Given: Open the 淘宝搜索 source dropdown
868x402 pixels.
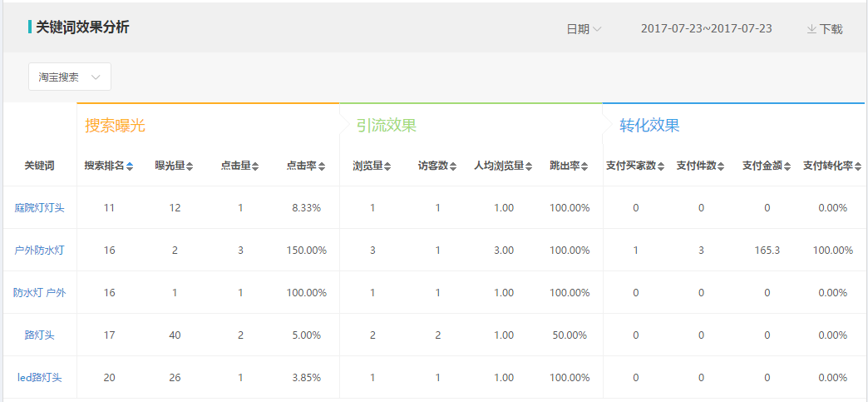Looking at the screenshot, I should click(x=70, y=77).
